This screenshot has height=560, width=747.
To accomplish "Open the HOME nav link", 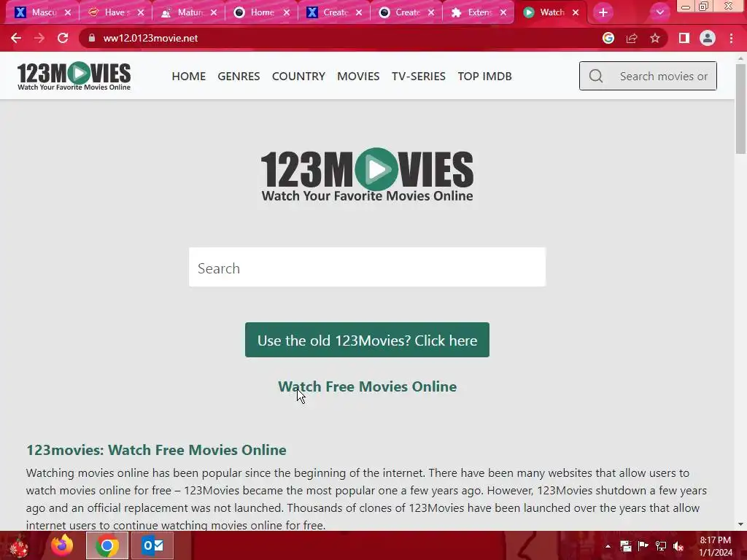I will 189,76.
